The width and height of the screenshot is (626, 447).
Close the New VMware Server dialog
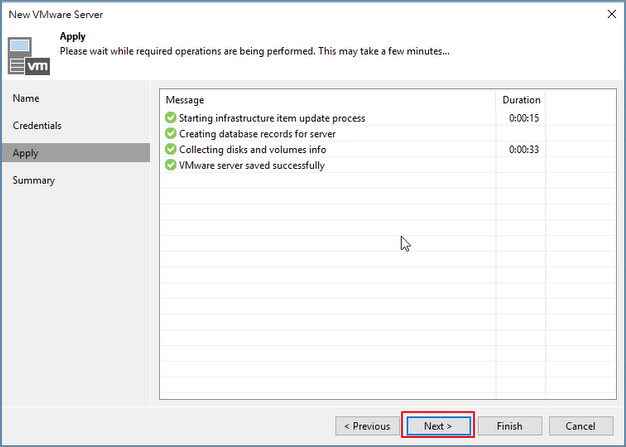(611, 14)
